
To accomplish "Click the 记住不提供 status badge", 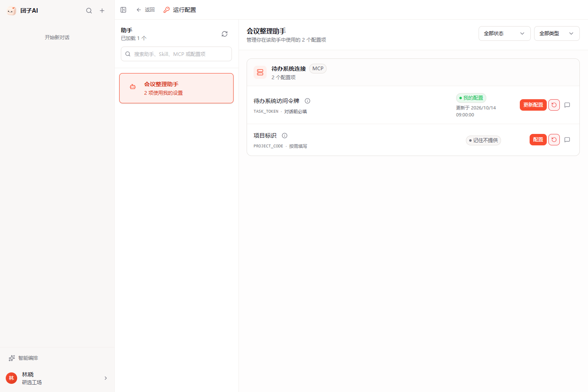I will 483,140.
